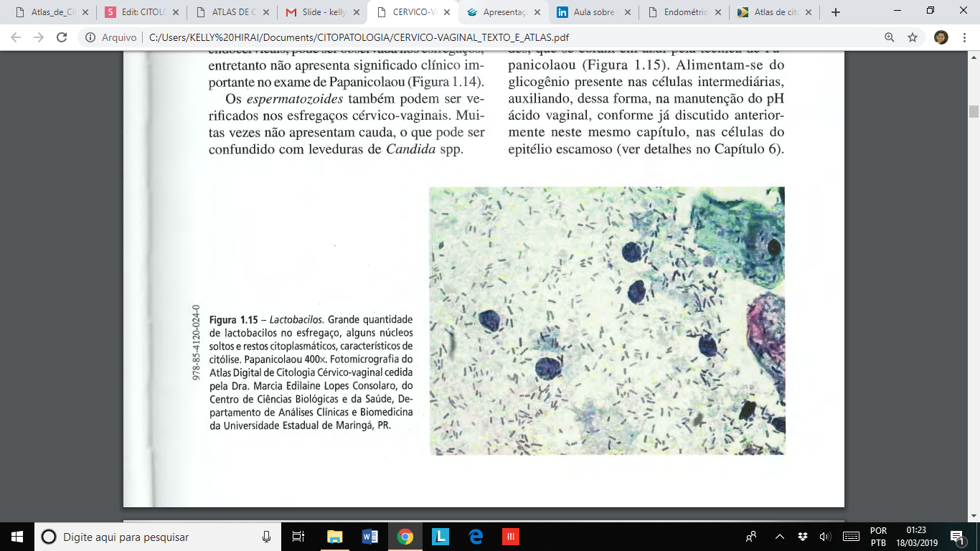Screen dimensions: 980x551
Task: Close the Slide - kelly tab
Action: pyautogui.click(x=356, y=12)
